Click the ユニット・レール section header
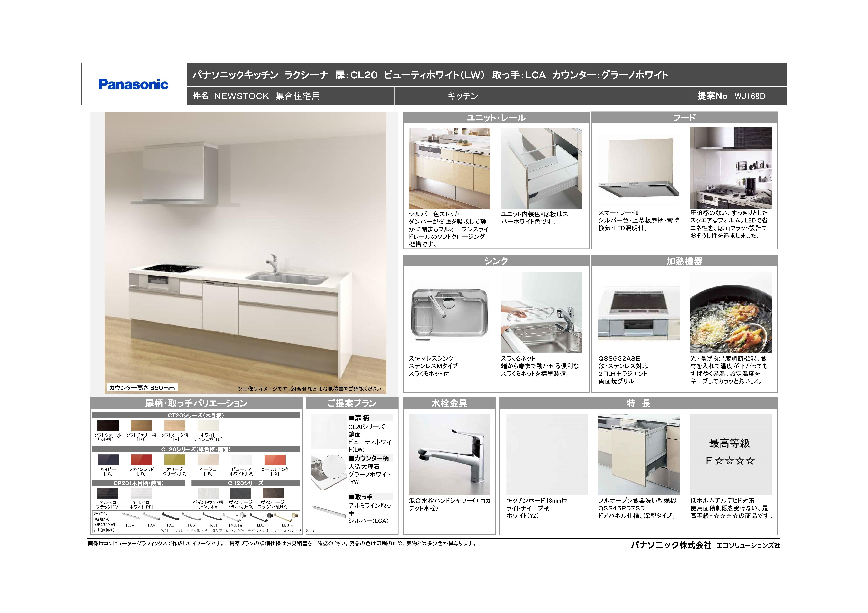 click(496, 118)
